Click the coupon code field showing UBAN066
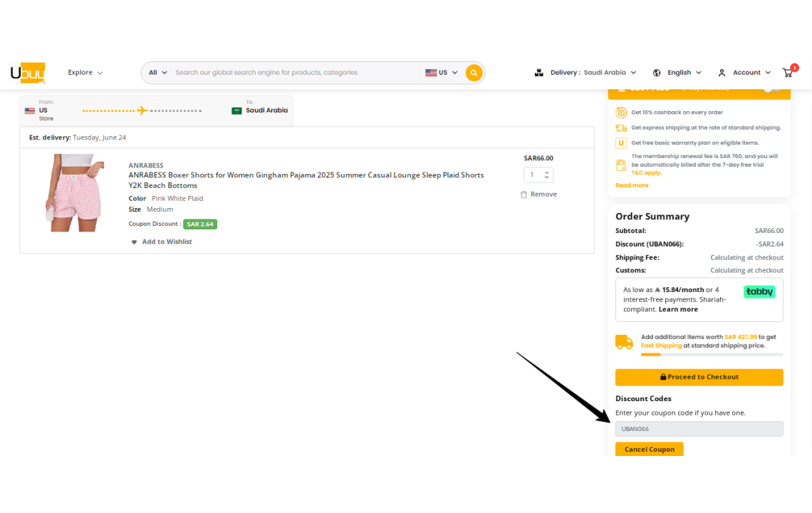Screen dimensions: 812x513 699,429
